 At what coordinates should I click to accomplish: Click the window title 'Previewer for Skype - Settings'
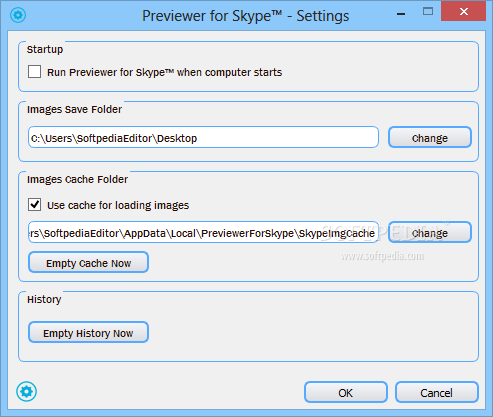pos(246,16)
